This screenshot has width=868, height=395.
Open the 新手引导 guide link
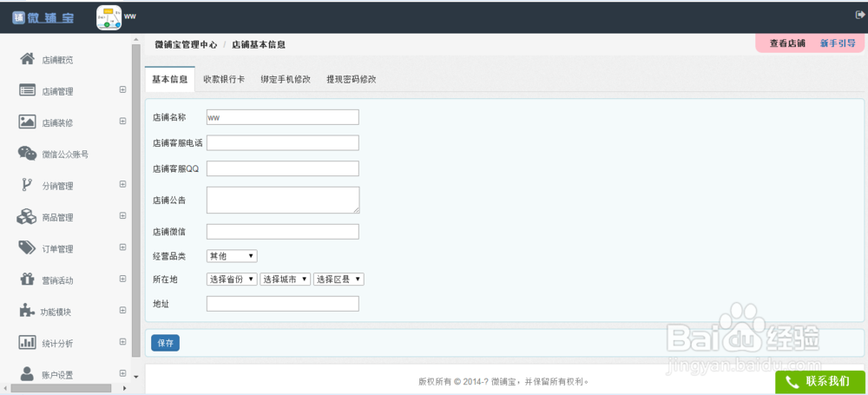(x=838, y=43)
